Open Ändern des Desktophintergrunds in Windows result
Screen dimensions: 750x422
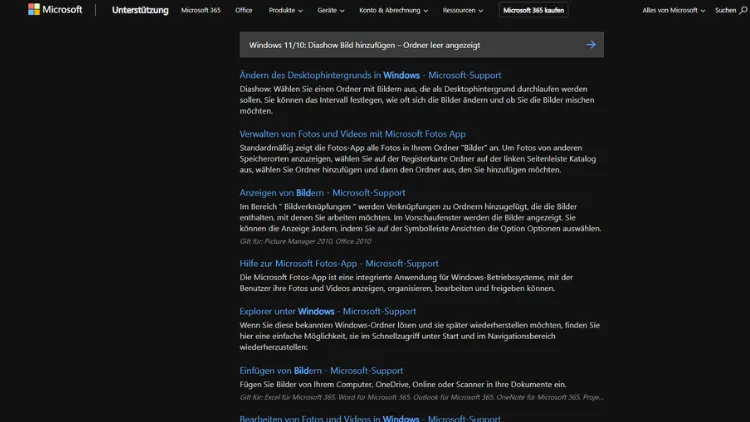point(370,75)
